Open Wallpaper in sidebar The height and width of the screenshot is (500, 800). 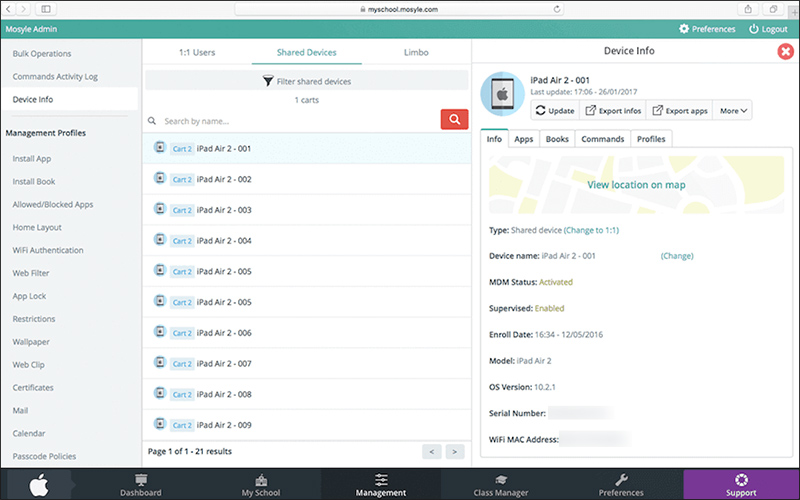pos(31,342)
